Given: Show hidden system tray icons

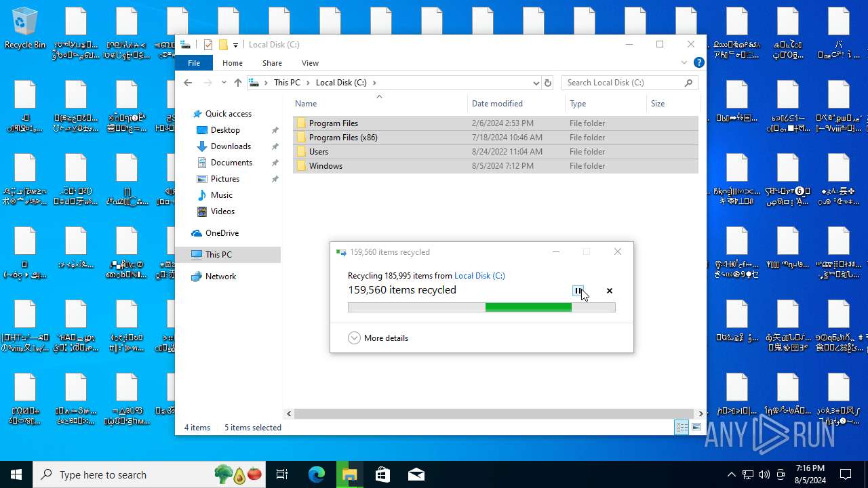Looking at the screenshot, I should 731,474.
